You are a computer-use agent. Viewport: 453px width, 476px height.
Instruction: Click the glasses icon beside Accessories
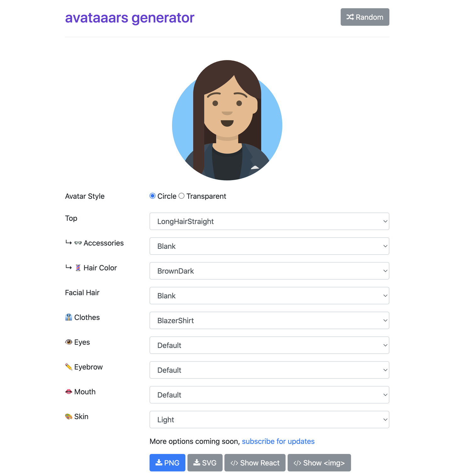click(x=78, y=243)
